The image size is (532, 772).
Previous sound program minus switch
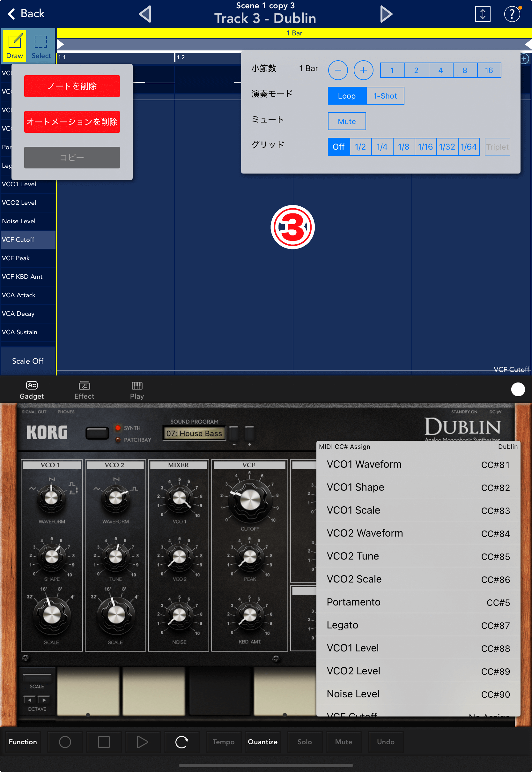(234, 434)
